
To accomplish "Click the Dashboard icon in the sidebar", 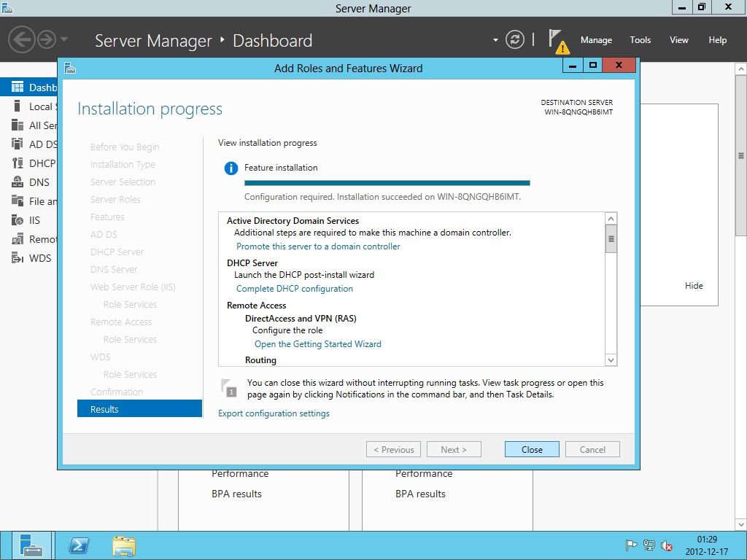I will (18, 87).
